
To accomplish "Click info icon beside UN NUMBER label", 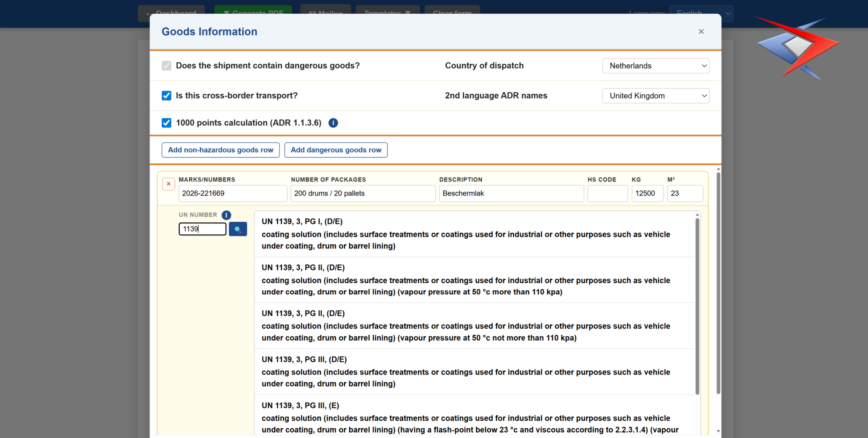I will coord(226,215).
